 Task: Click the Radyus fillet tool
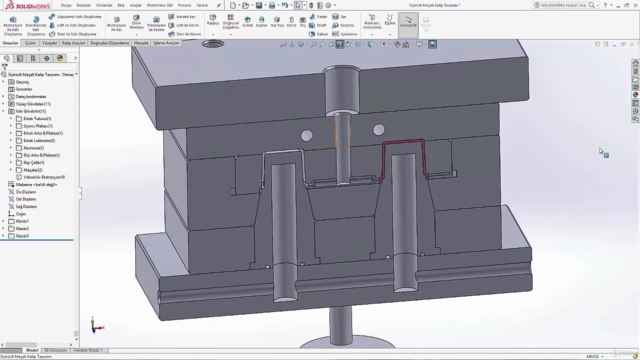[x=213, y=20]
